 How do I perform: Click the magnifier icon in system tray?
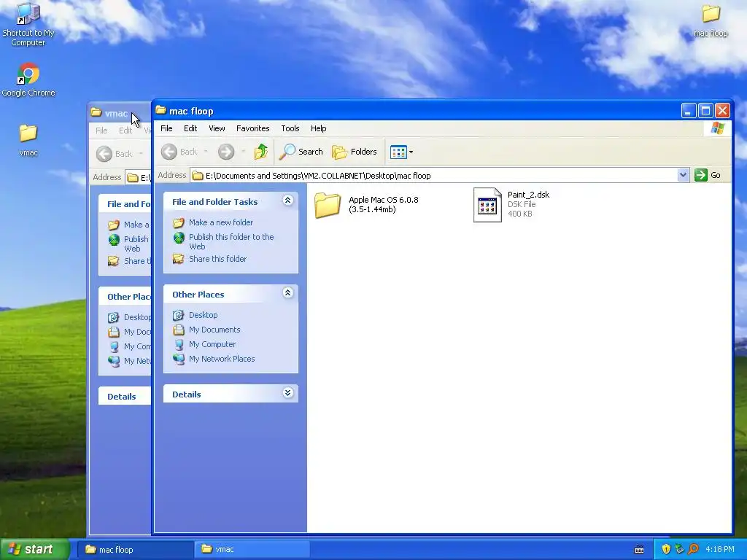(693, 549)
